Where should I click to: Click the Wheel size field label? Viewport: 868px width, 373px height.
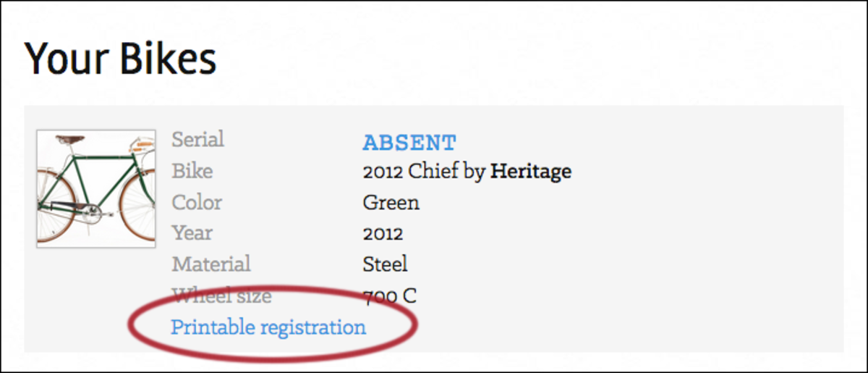pos(221,296)
